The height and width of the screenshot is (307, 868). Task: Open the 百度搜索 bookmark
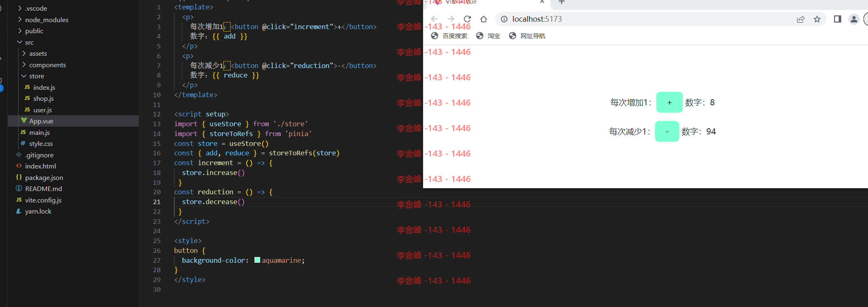pos(449,36)
